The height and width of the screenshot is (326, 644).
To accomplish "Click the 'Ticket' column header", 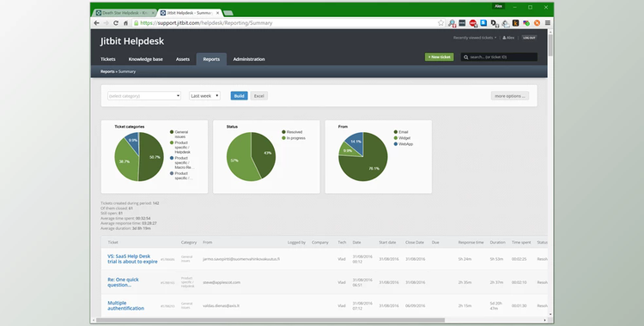I will tap(113, 242).
